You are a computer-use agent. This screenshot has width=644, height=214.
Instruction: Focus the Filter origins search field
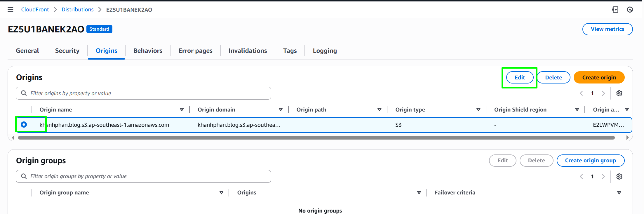coord(143,93)
